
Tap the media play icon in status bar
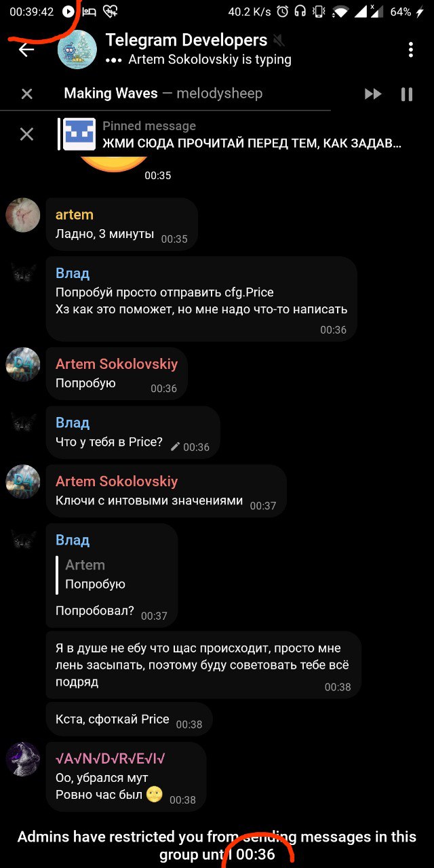click(68, 12)
